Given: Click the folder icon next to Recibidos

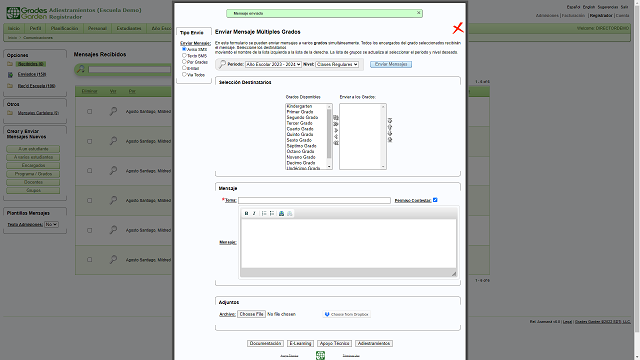Looking at the screenshot, I should pos(10,64).
